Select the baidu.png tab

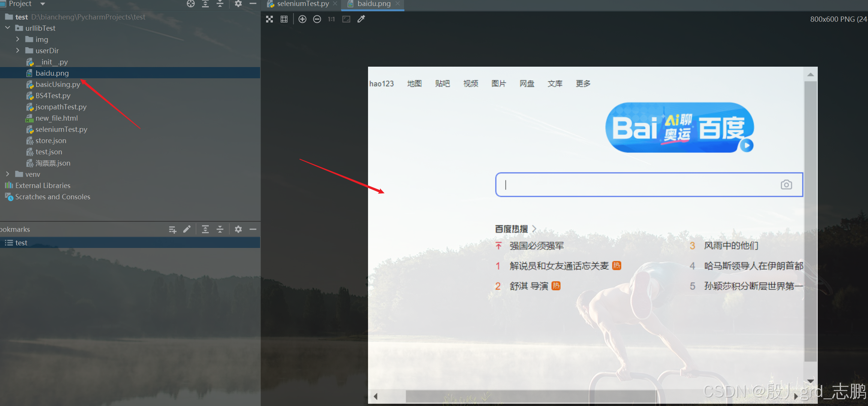pos(371,4)
